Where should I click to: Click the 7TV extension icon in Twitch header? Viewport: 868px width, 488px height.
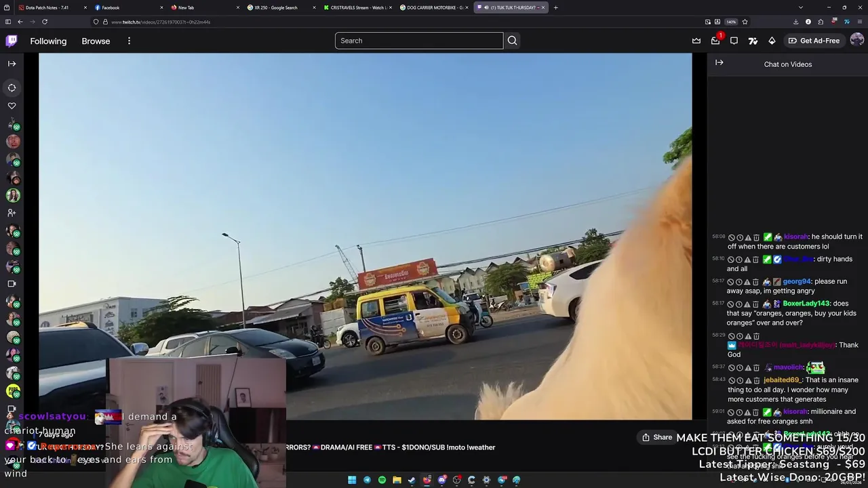pyautogui.click(x=753, y=41)
